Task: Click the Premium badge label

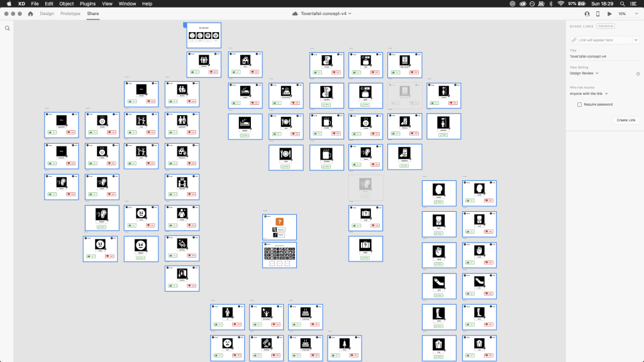Action: (606, 26)
